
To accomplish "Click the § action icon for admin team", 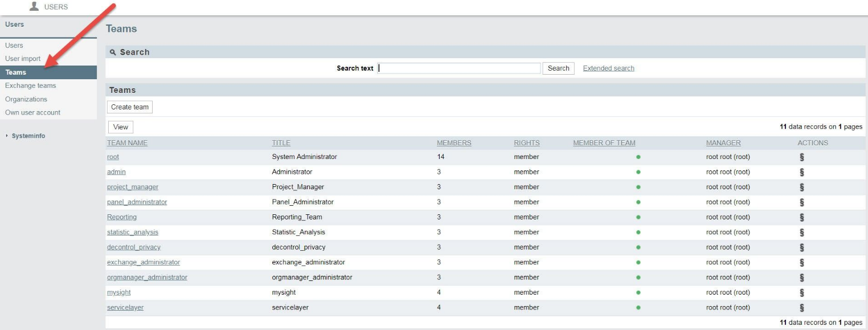I will [x=802, y=172].
